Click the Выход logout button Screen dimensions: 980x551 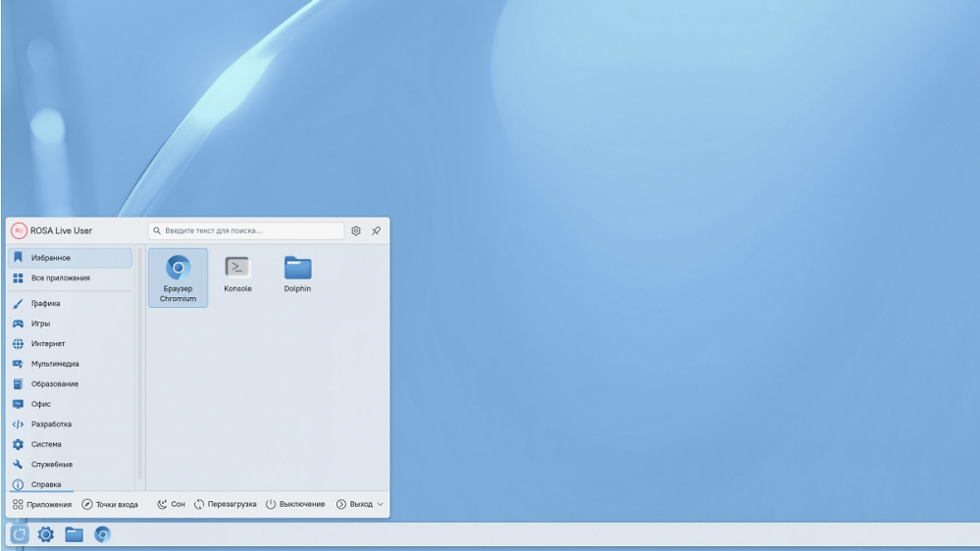point(354,504)
